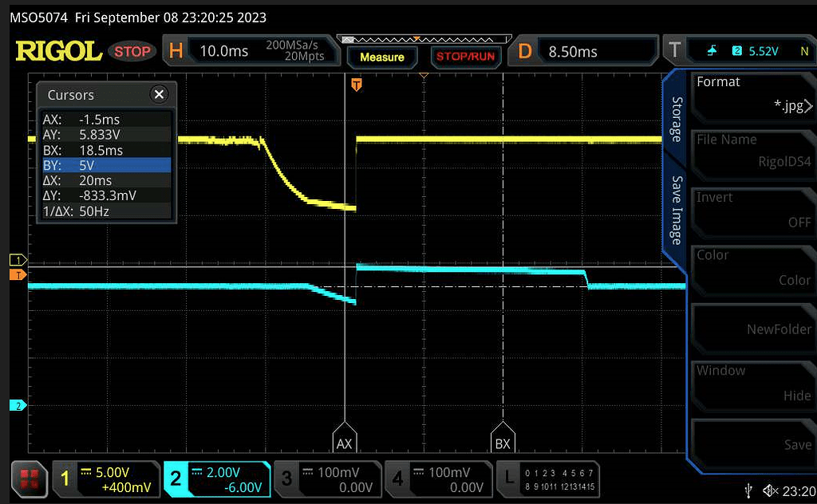The height and width of the screenshot is (504, 817).
Task: Select the AX cursor handle
Action: tap(344, 441)
